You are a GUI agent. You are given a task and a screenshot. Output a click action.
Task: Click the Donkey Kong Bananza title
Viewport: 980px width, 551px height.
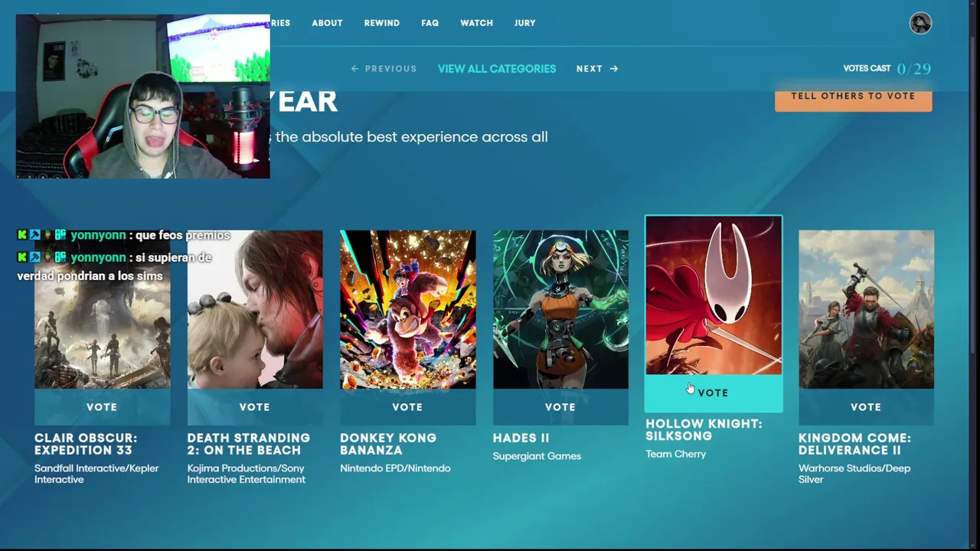(388, 444)
